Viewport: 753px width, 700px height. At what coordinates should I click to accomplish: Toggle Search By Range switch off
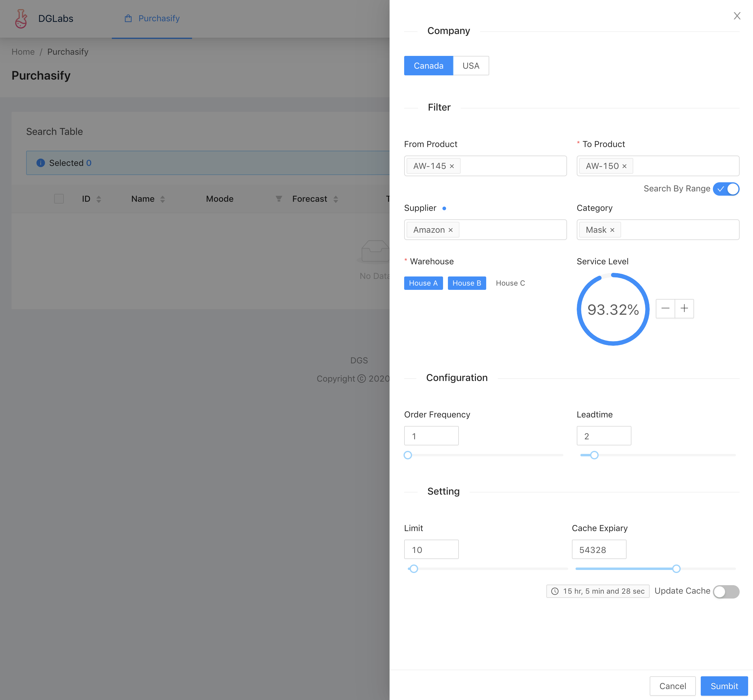(726, 189)
